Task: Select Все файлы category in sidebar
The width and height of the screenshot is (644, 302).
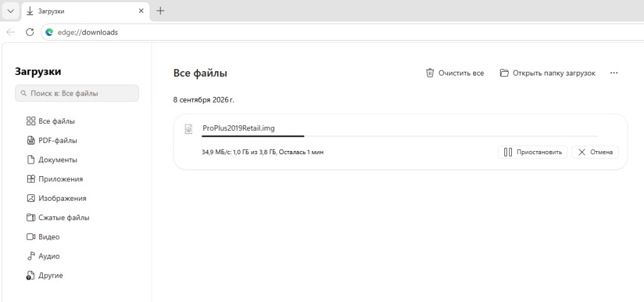Action: tap(50, 121)
